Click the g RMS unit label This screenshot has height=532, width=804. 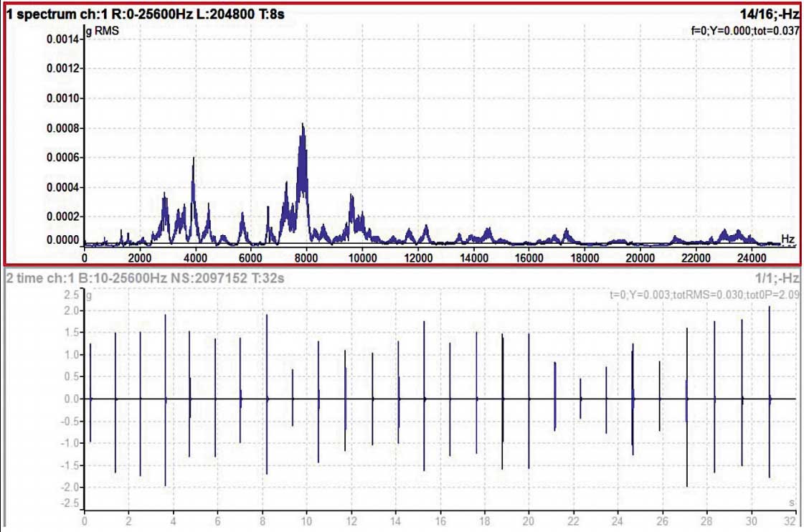102,31
